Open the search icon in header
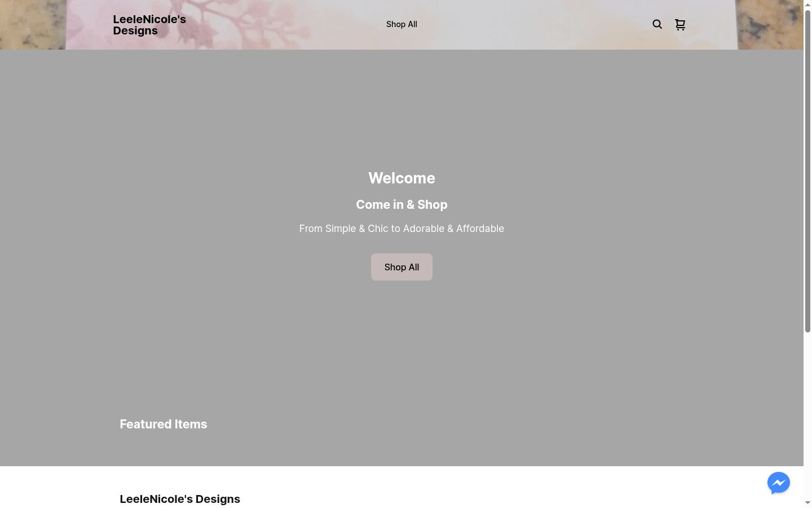Screen dimensions: 812x508 click(657, 24)
